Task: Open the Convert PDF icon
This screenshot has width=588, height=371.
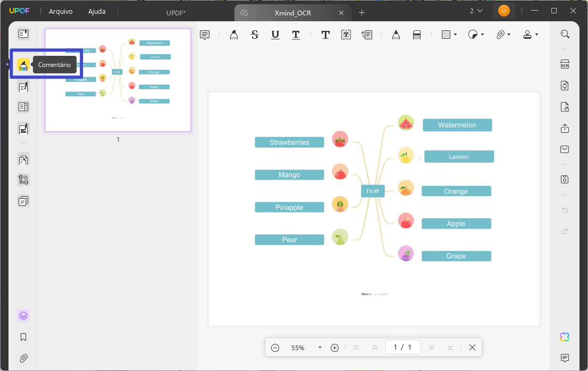Action: click(x=565, y=86)
